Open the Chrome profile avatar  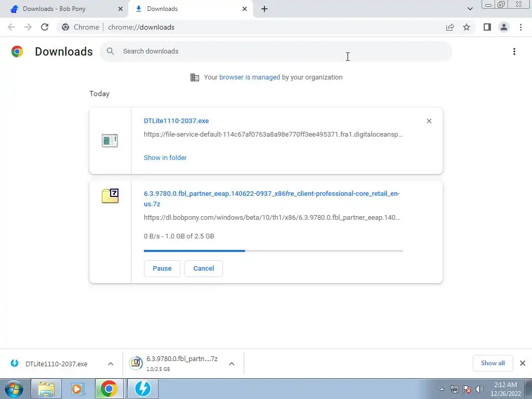(x=504, y=27)
